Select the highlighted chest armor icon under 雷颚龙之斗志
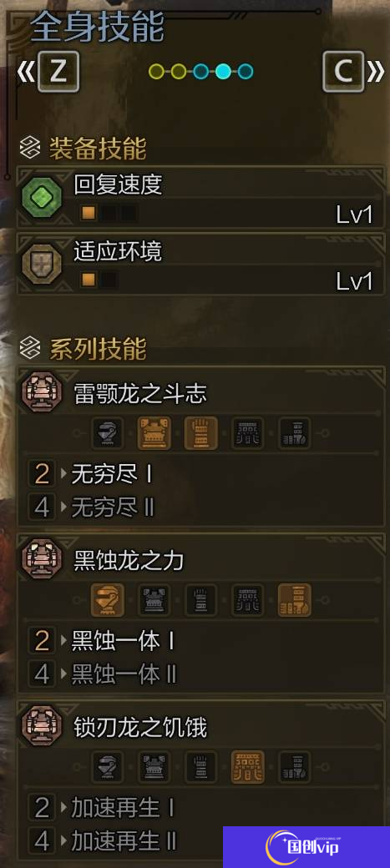Viewport: 390px width, 868px height. tap(154, 433)
